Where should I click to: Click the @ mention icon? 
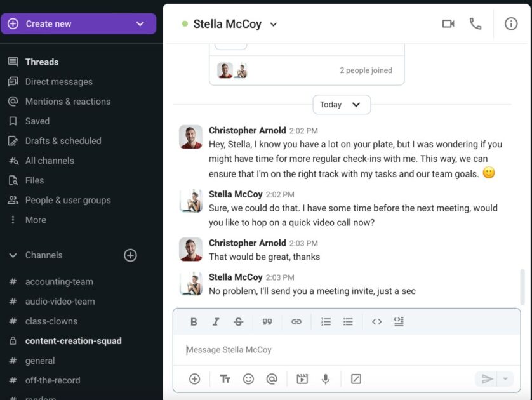272,378
